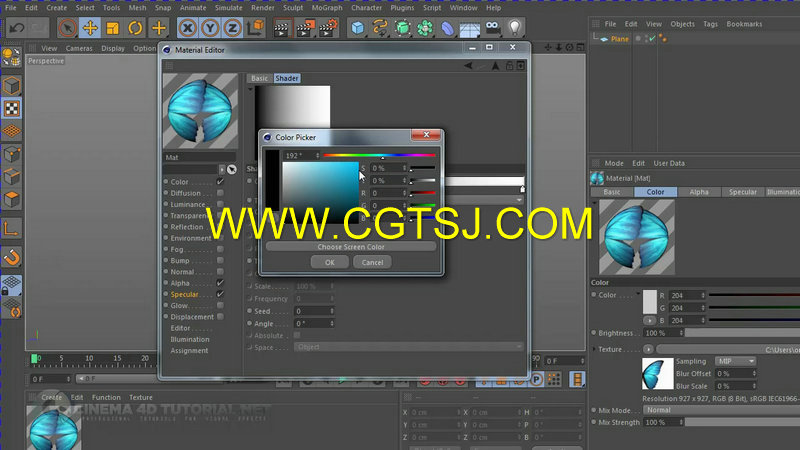Toggle X axis lock
This screenshot has height=450, width=800.
click(188, 28)
